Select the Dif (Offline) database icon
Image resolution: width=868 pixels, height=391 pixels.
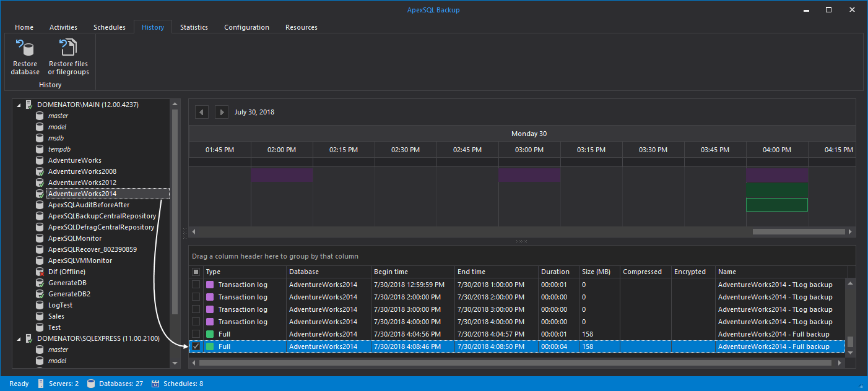[x=40, y=272]
